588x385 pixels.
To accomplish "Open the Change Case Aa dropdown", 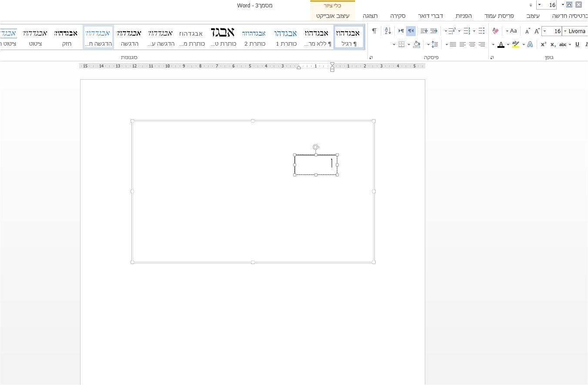I will point(511,31).
